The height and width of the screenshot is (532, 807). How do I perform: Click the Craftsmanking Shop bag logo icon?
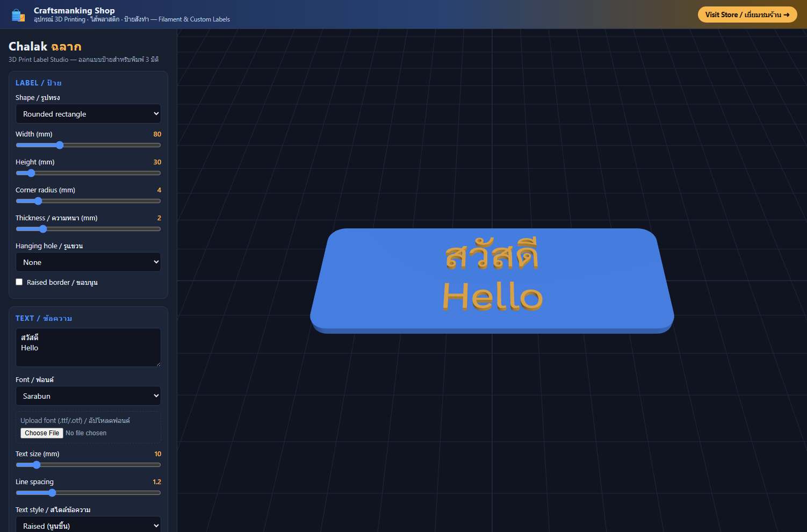click(18, 15)
